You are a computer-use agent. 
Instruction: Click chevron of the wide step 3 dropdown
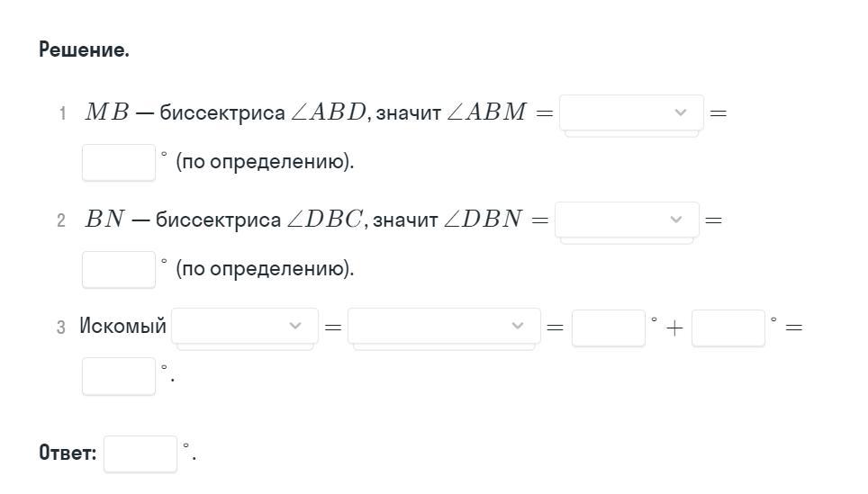point(518,326)
